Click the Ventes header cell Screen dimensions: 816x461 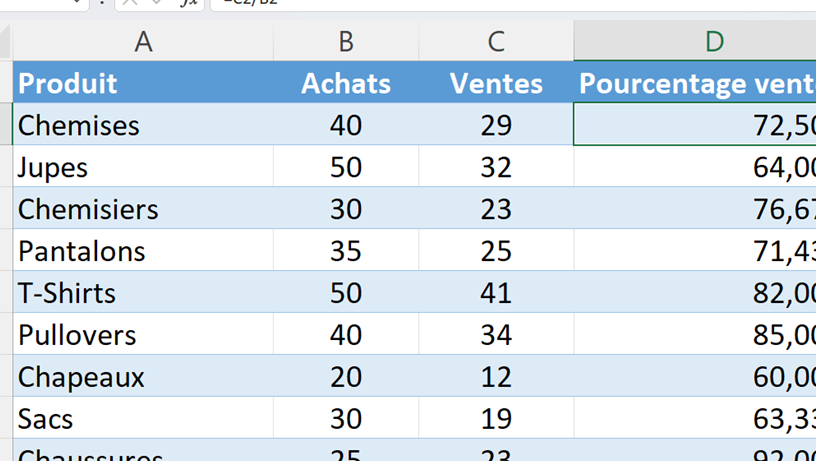496,83
